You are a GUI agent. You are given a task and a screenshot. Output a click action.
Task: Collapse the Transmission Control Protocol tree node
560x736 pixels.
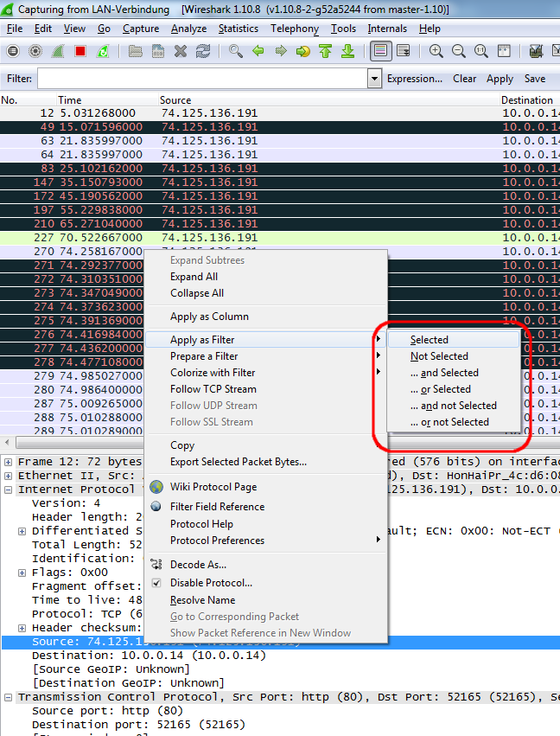(9, 697)
